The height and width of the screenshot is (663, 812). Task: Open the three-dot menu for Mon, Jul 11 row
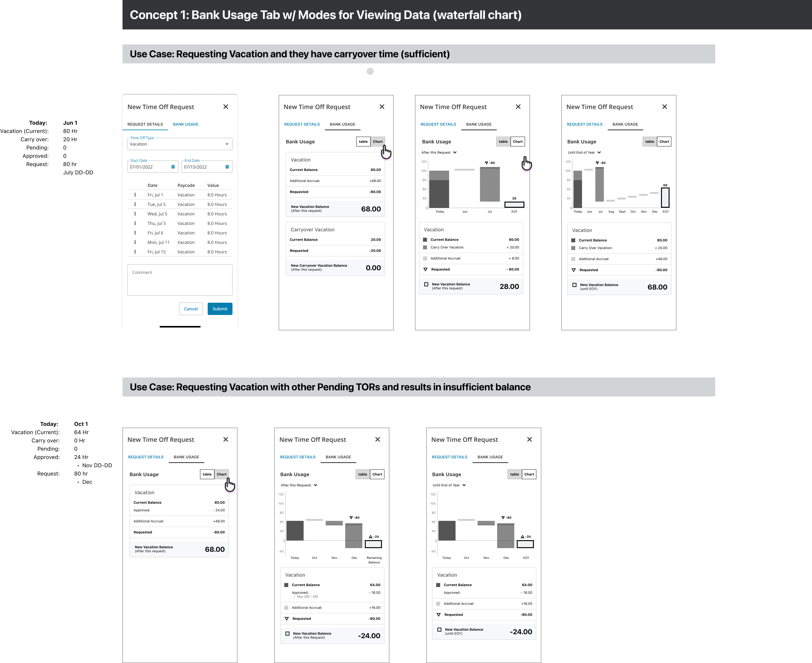coord(135,243)
